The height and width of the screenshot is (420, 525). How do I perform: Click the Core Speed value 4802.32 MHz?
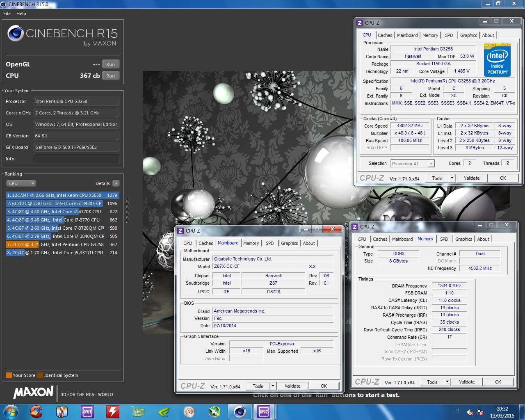(410, 126)
